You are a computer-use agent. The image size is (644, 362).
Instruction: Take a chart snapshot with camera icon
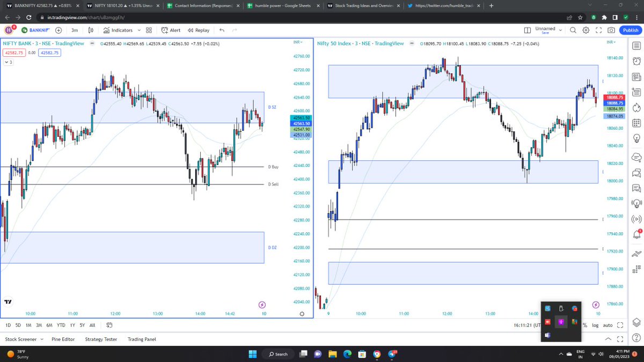point(611,30)
